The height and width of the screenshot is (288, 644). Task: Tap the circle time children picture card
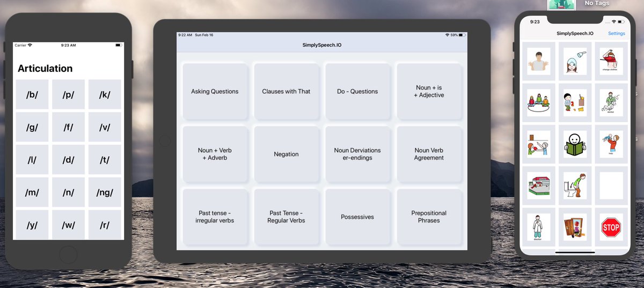538,102
